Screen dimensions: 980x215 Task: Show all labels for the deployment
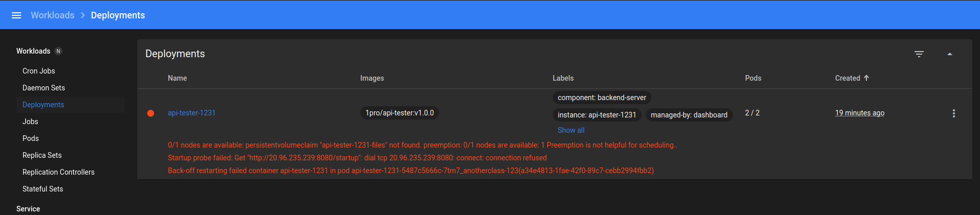click(x=571, y=130)
